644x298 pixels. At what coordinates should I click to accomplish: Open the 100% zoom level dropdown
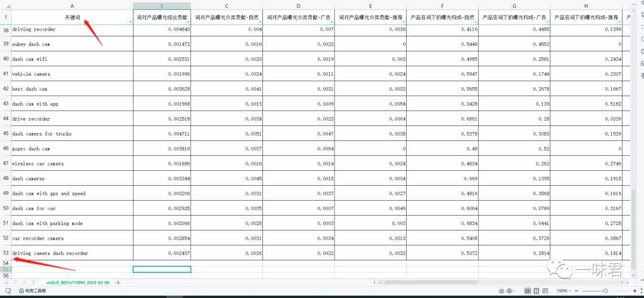pyautogui.click(x=563, y=291)
